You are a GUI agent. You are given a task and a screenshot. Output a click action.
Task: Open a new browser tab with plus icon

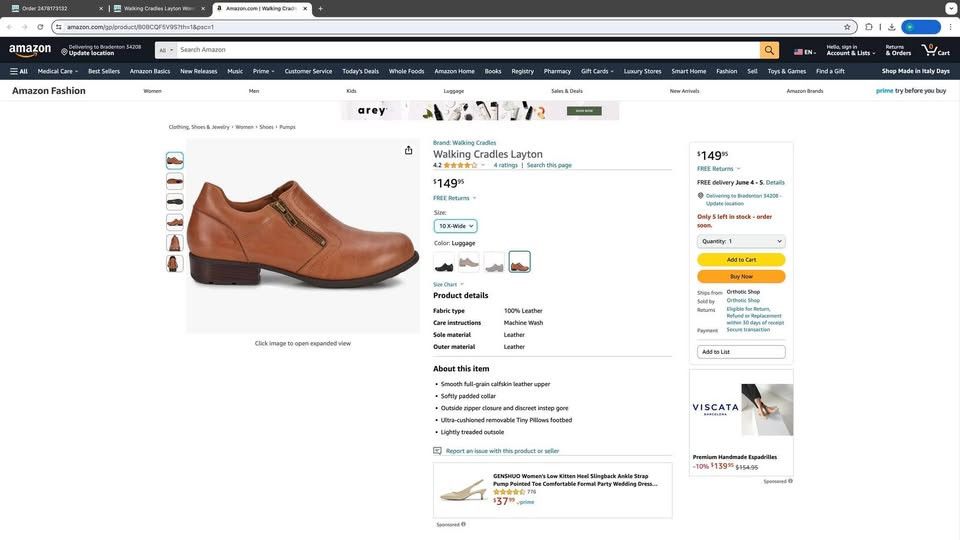point(320,9)
